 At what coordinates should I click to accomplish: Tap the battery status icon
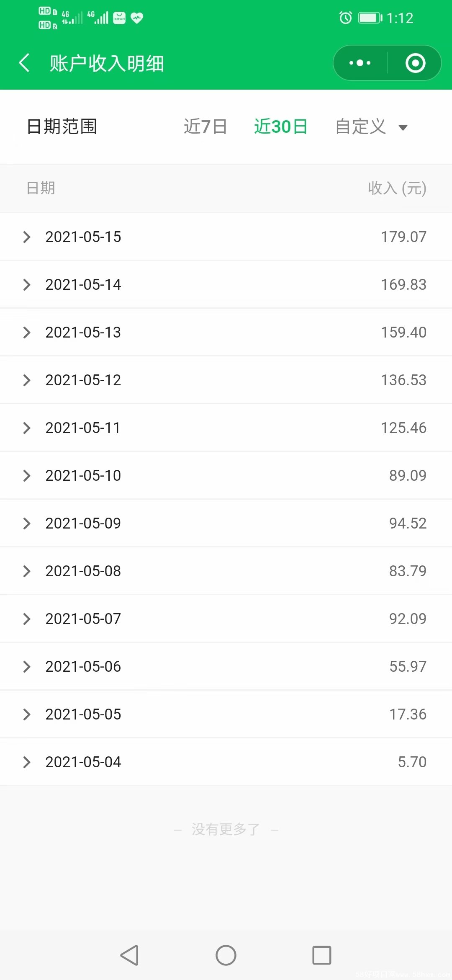point(370,18)
